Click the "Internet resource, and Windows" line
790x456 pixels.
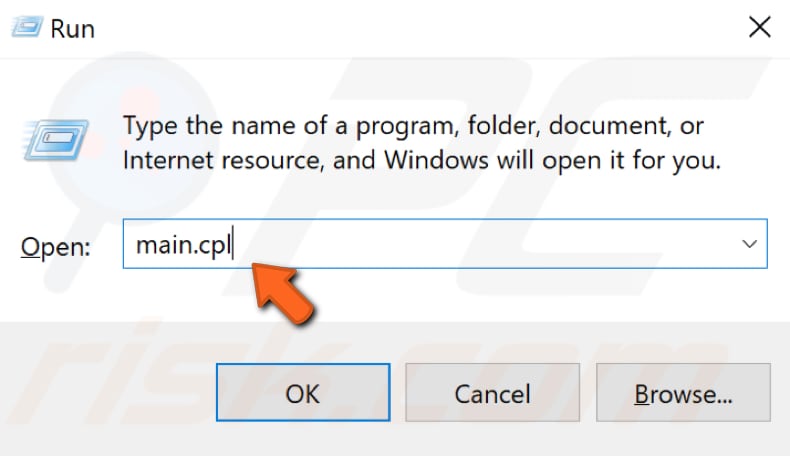pos(305,160)
